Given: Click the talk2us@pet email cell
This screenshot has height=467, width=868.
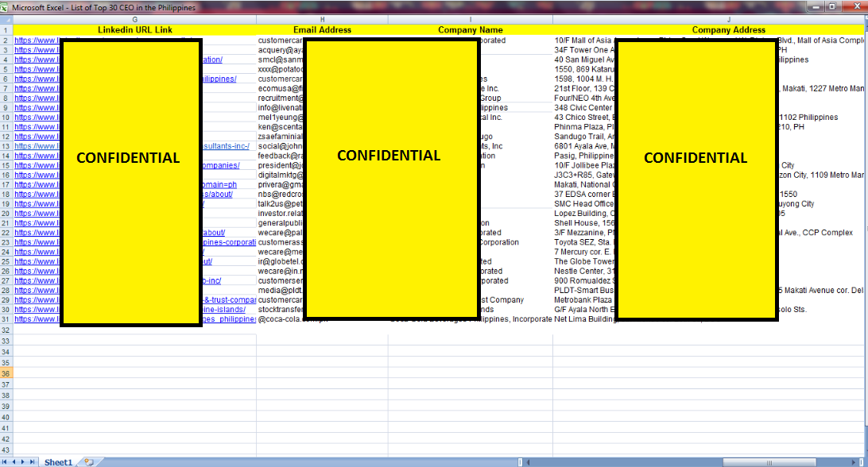Looking at the screenshot, I should point(281,203).
